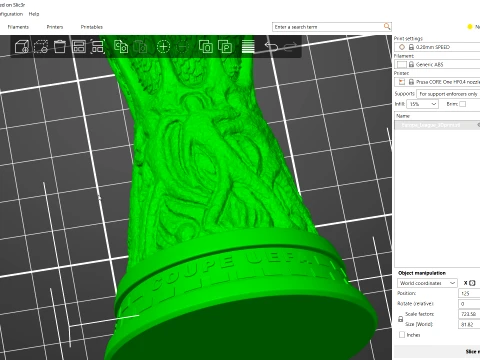Viewport: 480px width, 360px height.
Task: Click the Add instance plus circle icon
Action: tap(163, 47)
